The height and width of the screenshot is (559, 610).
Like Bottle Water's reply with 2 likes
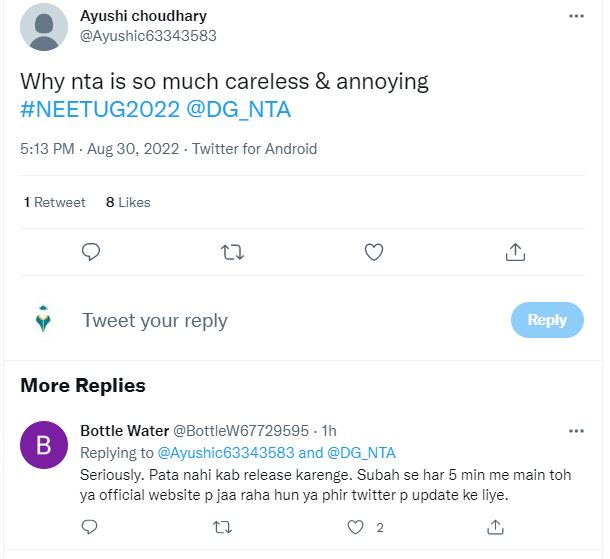355,526
